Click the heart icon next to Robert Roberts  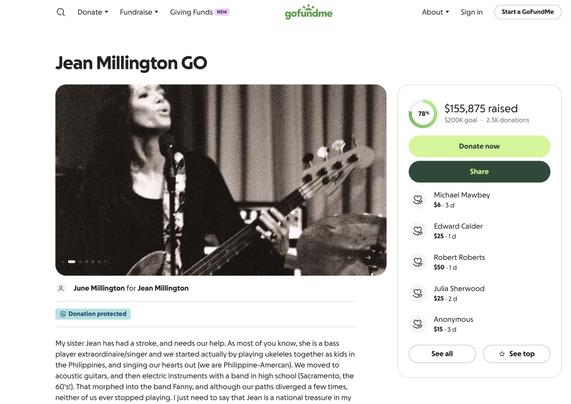pyautogui.click(x=418, y=262)
